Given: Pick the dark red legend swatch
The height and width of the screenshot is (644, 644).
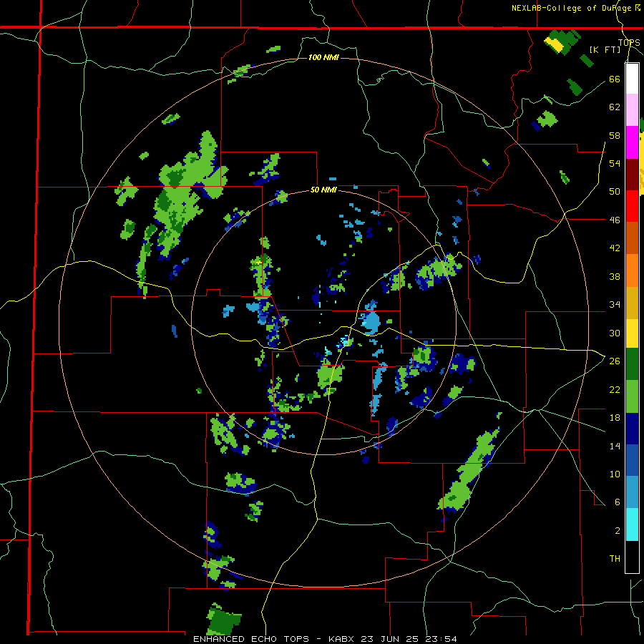Looking at the screenshot, I should tap(632, 175).
